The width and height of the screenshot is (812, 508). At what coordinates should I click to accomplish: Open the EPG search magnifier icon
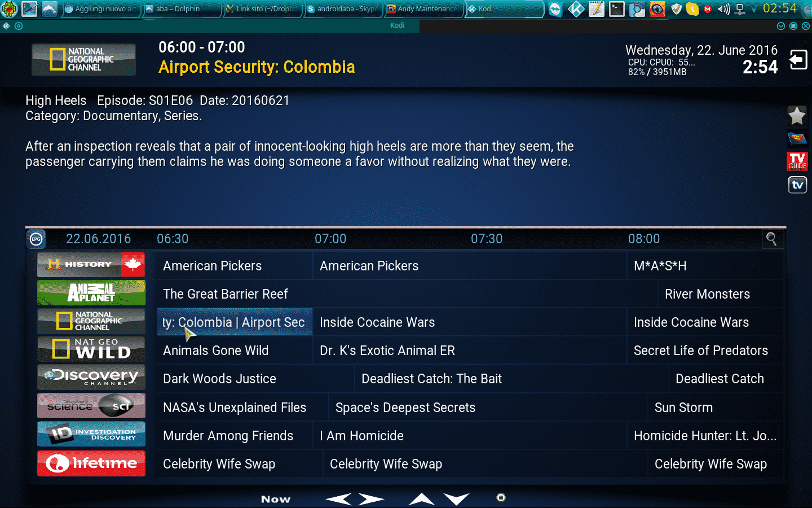tap(771, 239)
